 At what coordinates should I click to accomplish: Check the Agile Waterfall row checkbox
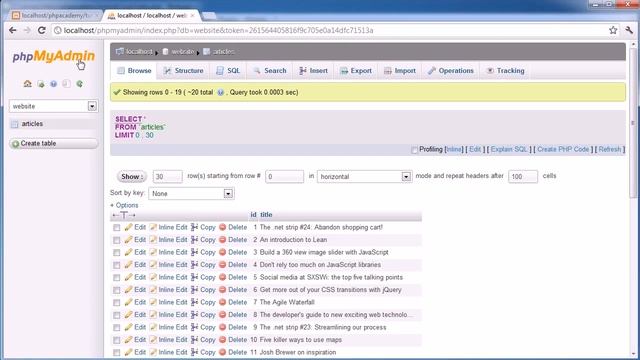tap(117, 303)
